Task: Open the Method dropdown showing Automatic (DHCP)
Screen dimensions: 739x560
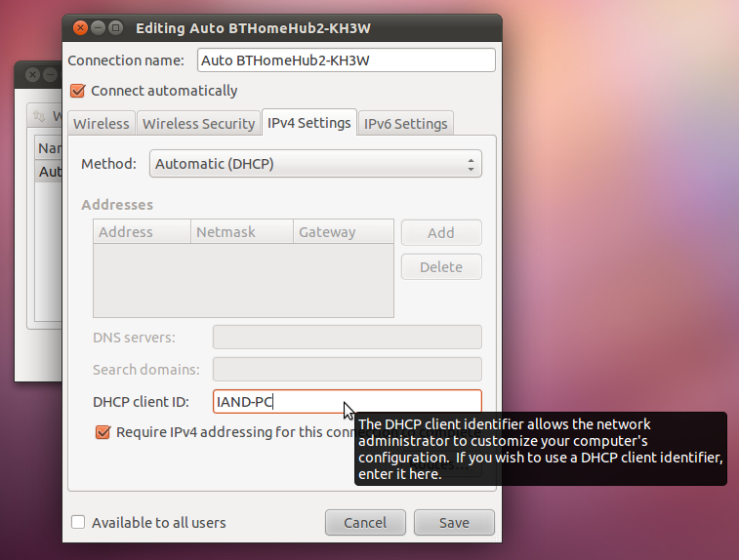Action: tap(315, 164)
